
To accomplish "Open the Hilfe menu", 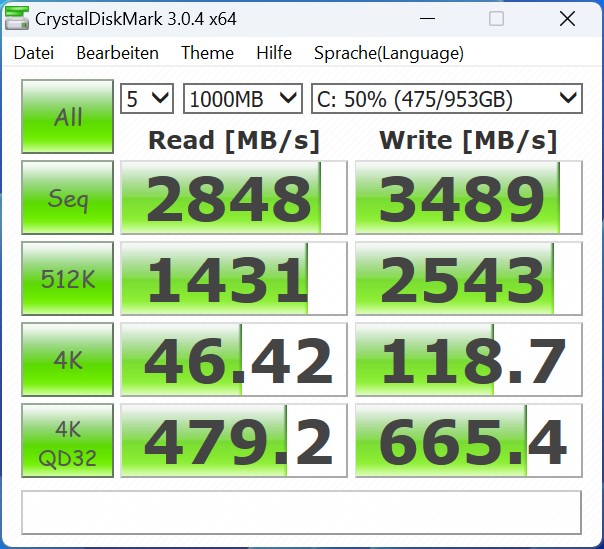I will click(274, 53).
